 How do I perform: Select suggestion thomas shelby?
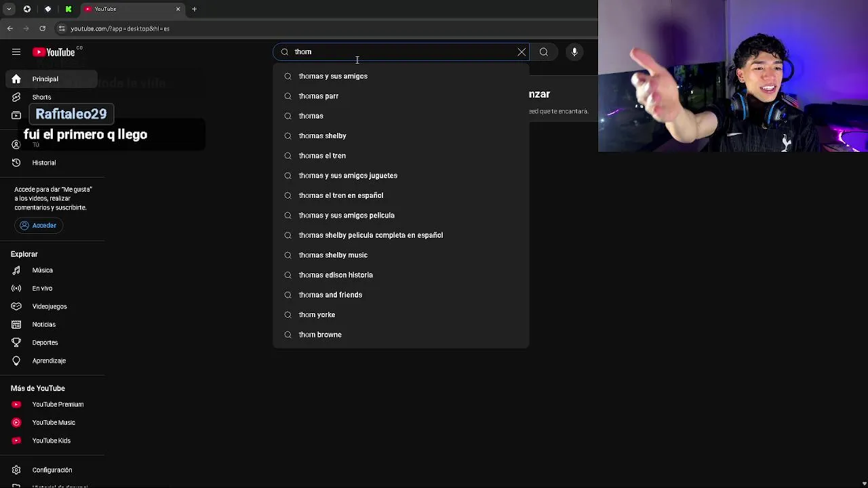pyautogui.click(x=401, y=136)
